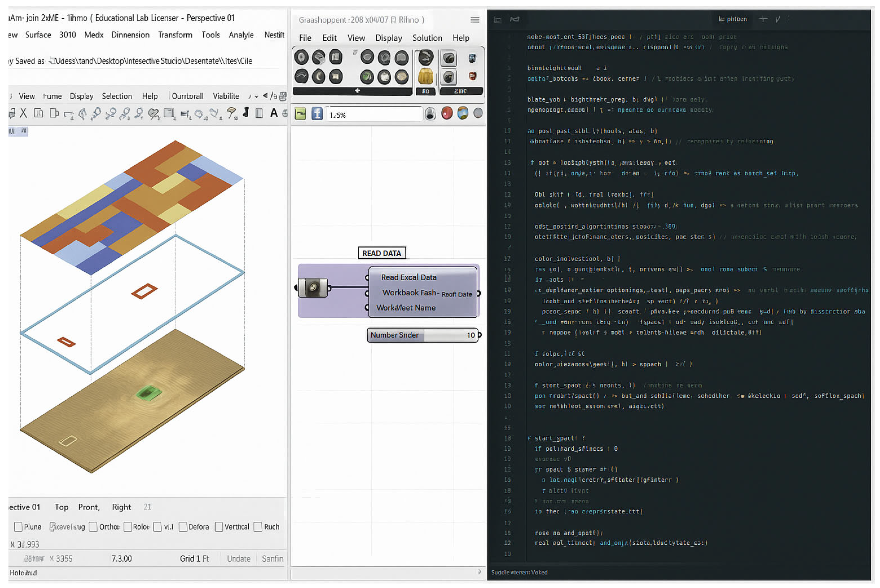Open the Grasshopper hamburger menu icon

tap(475, 20)
